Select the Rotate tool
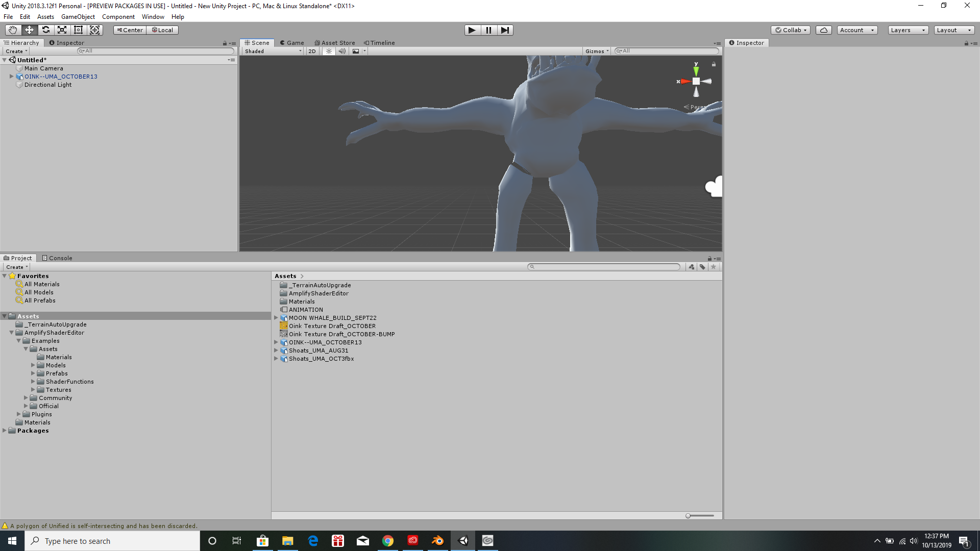This screenshot has width=980, height=551. pos(45,30)
